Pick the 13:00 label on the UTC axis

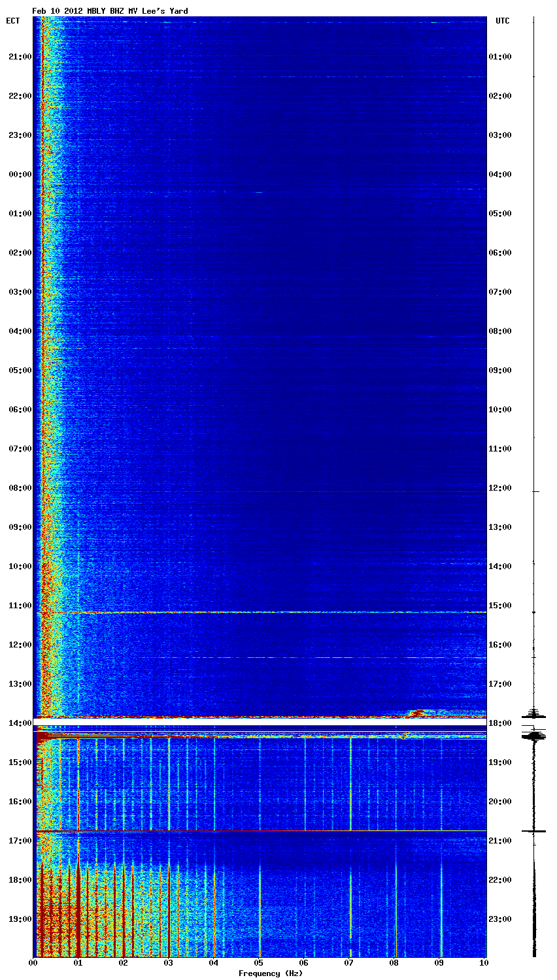(500, 527)
